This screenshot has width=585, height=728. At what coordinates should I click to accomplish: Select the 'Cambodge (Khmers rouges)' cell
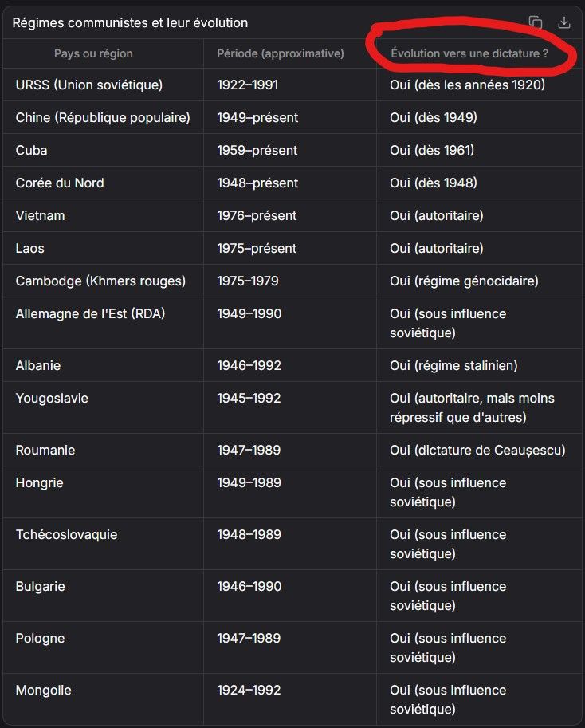pos(100,281)
